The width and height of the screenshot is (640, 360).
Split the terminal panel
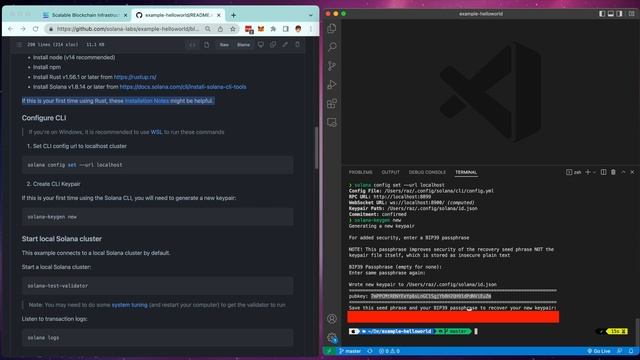pyautogui.click(x=603, y=172)
